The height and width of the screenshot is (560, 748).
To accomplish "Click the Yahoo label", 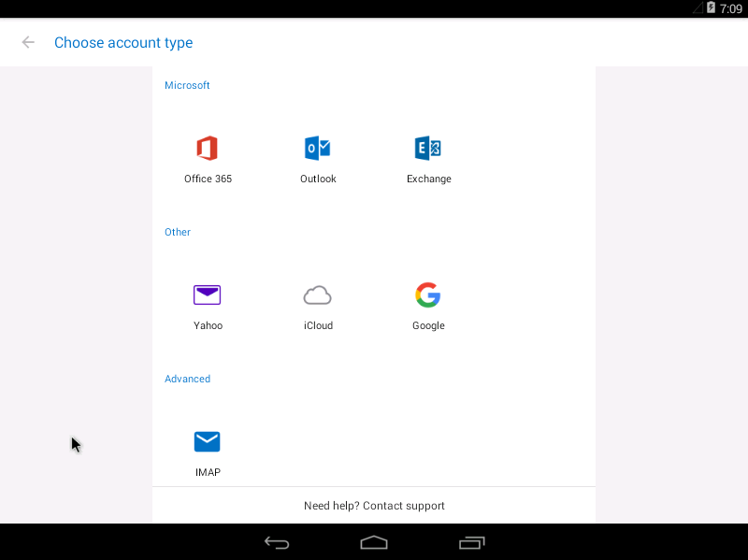I will coord(208,325).
